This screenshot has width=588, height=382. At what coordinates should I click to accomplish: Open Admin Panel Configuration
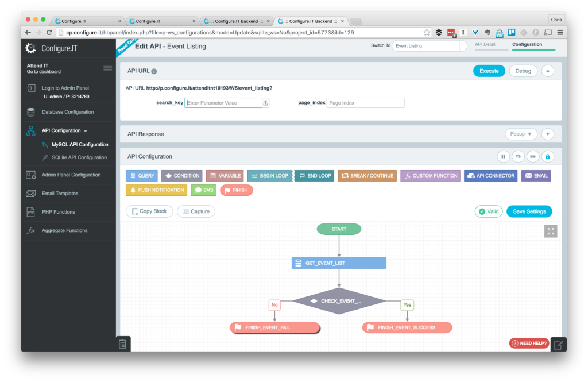click(x=71, y=175)
